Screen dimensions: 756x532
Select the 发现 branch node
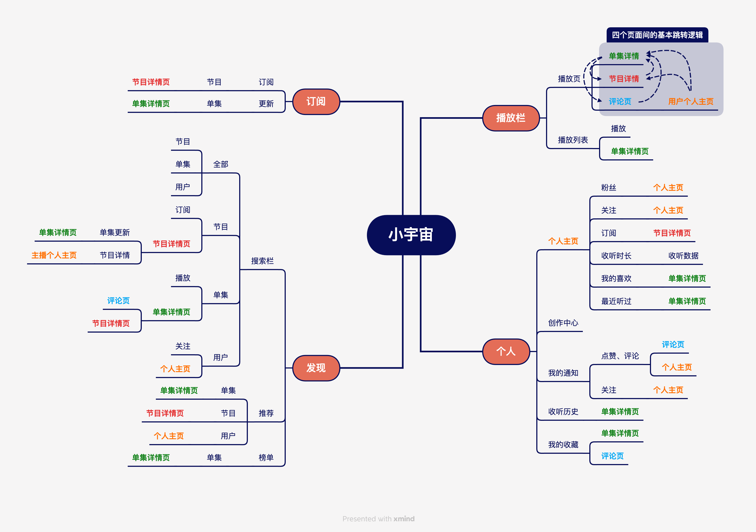tap(317, 365)
